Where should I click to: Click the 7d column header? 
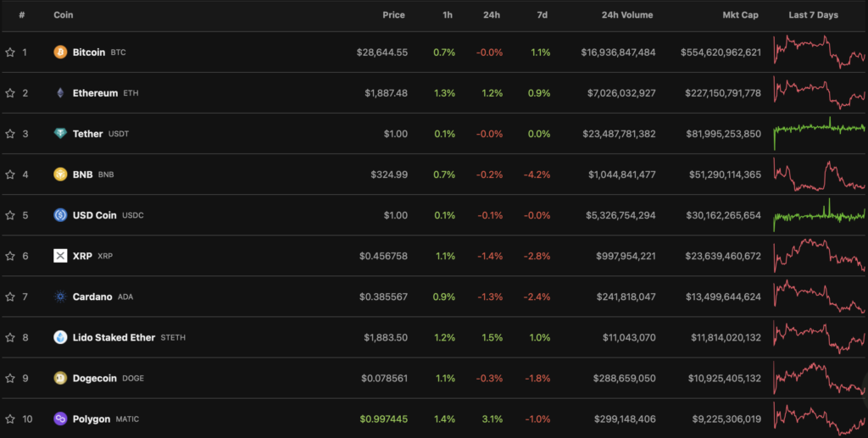(542, 15)
